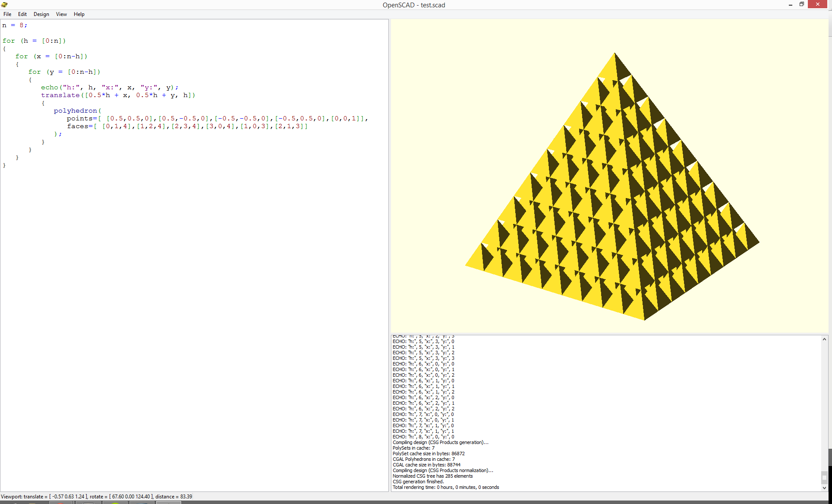The image size is (832, 504).
Task: Click the apex of the rendered pyramid
Action: click(x=615, y=54)
